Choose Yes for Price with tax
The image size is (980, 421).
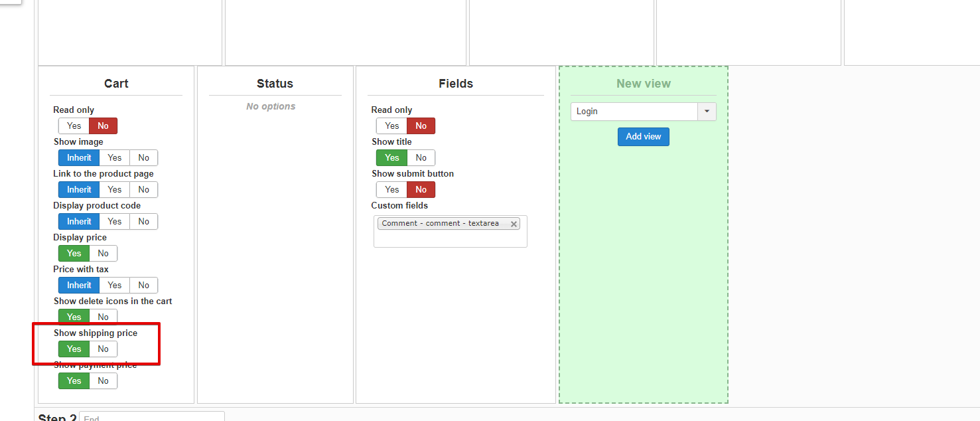115,286
